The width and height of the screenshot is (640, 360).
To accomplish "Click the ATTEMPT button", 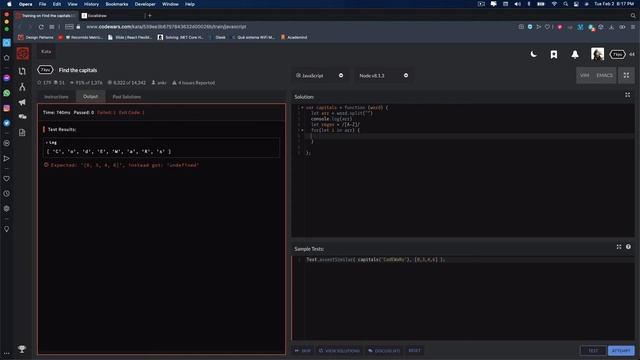I will click(621, 351).
